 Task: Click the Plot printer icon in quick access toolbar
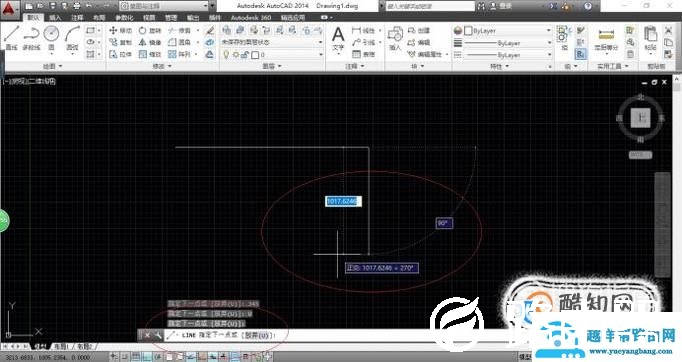[77, 6]
